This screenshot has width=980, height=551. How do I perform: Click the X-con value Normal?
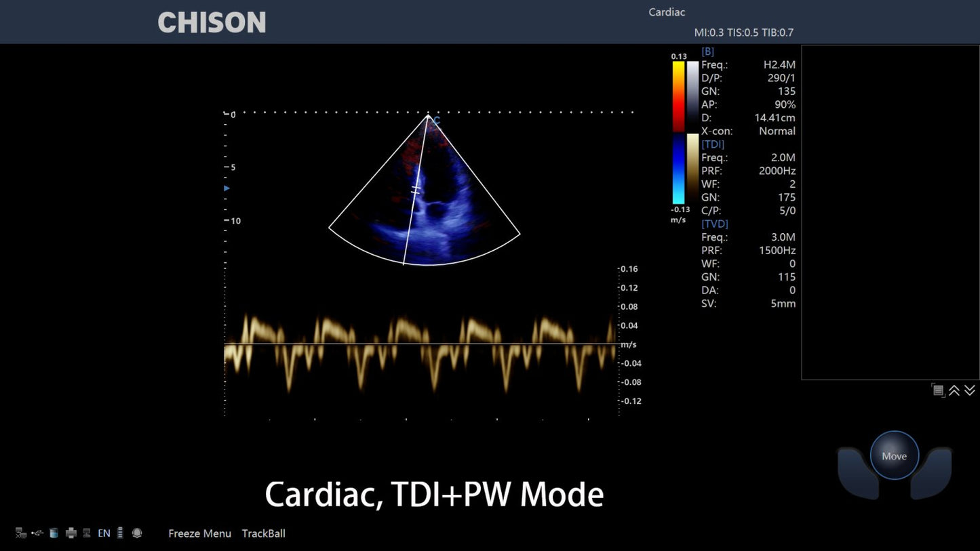tap(777, 131)
